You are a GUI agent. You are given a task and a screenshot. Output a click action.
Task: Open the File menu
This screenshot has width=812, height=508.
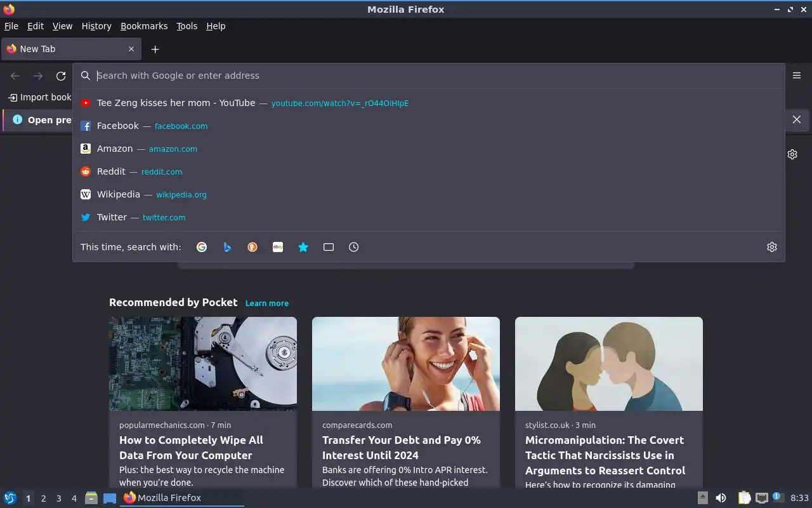(11, 26)
